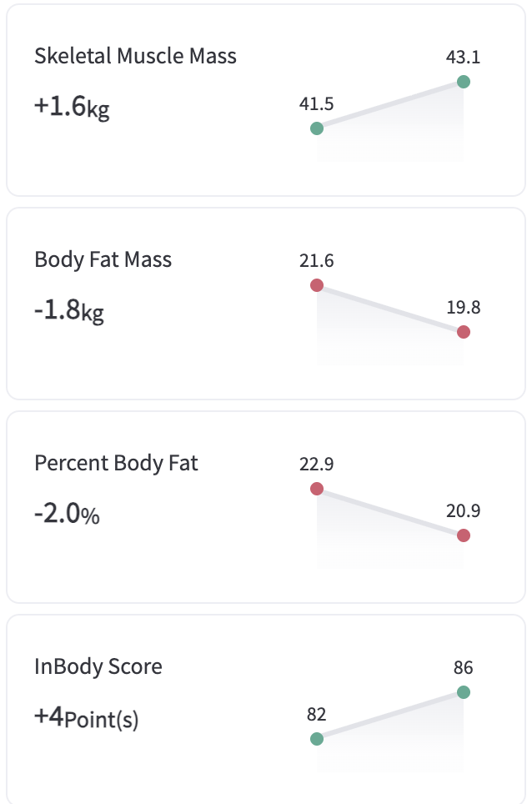This screenshot has width=532, height=804.
Task: Click the green 41.5 starting data point
Action: click(316, 128)
